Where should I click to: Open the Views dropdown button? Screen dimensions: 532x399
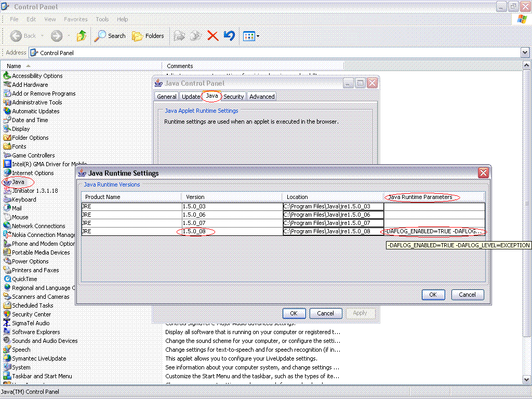[x=251, y=36]
